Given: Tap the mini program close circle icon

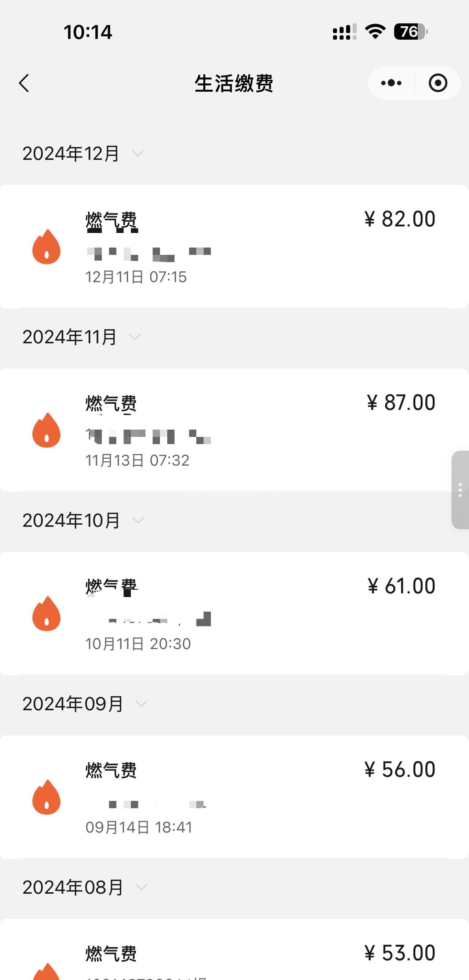Looking at the screenshot, I should click(437, 83).
